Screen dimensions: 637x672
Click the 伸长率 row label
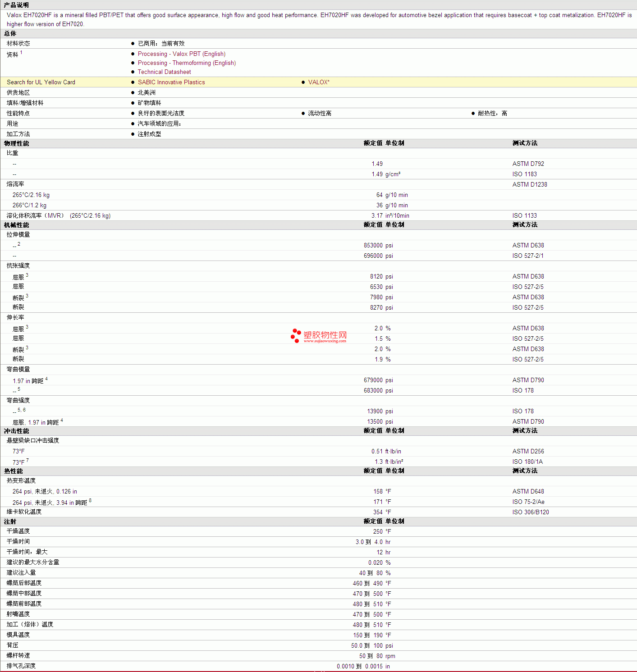point(15,317)
